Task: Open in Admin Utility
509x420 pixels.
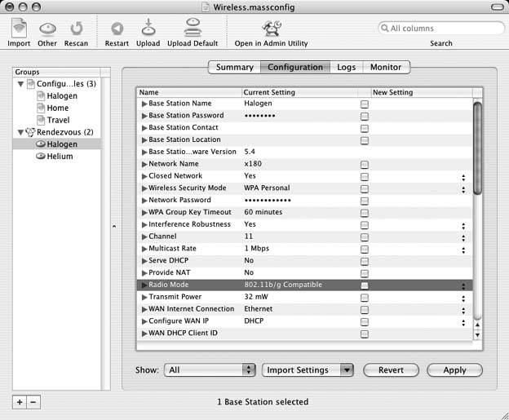Action: 271,30
